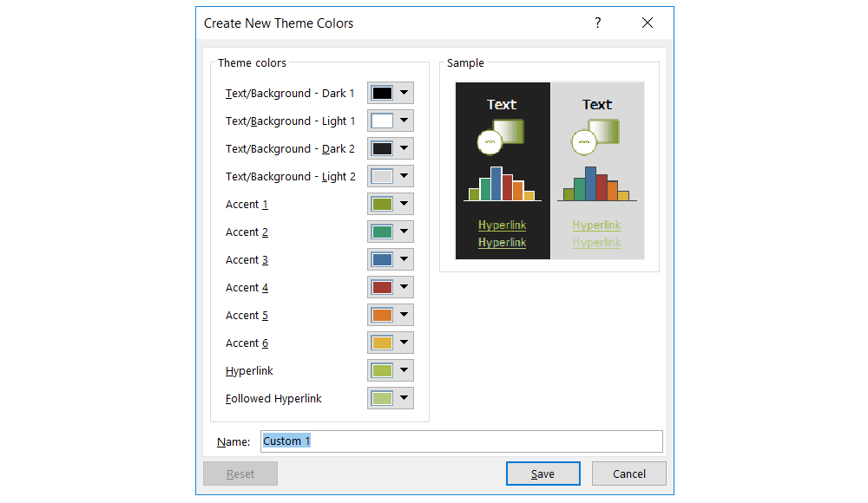The image size is (868, 503).
Task: Cancel the theme color creation
Action: [628, 474]
